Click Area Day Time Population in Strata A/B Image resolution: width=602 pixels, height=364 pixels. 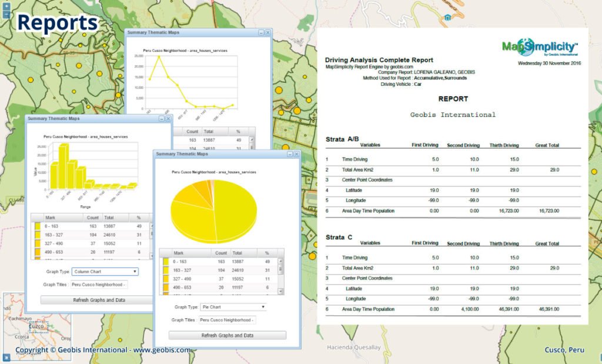pos(368,211)
